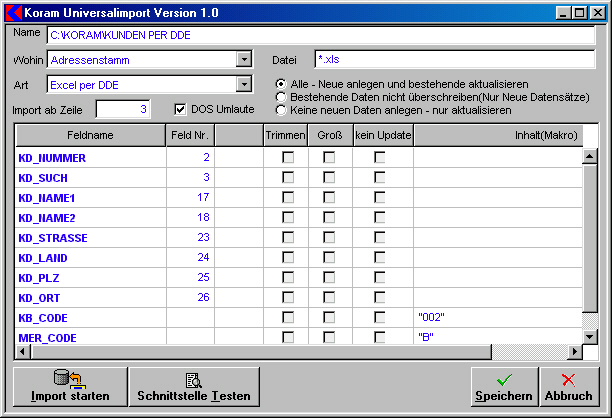The image size is (612, 418).
Task: Click Schnittstelle Testen button
Action: [x=194, y=385]
